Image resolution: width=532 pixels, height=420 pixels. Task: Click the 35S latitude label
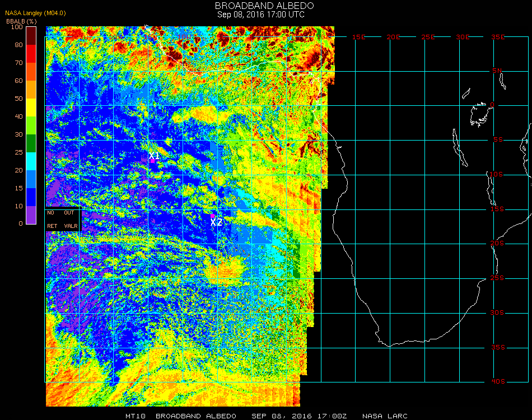(x=498, y=347)
